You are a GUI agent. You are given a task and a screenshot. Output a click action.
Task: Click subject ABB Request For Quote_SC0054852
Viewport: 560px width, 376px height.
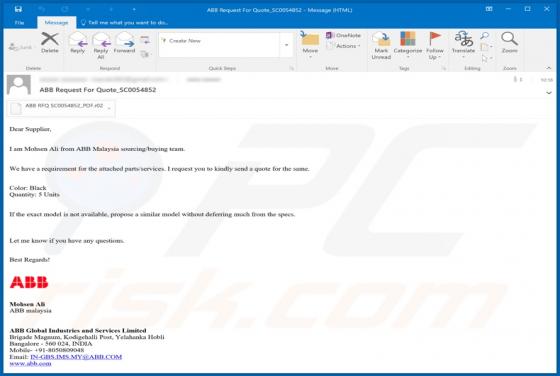click(98, 90)
